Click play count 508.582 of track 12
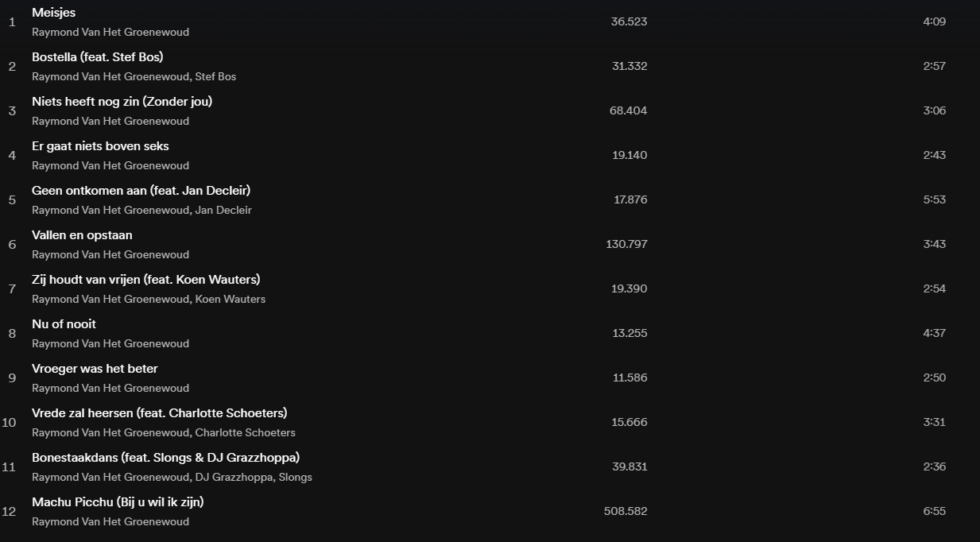 click(x=626, y=511)
